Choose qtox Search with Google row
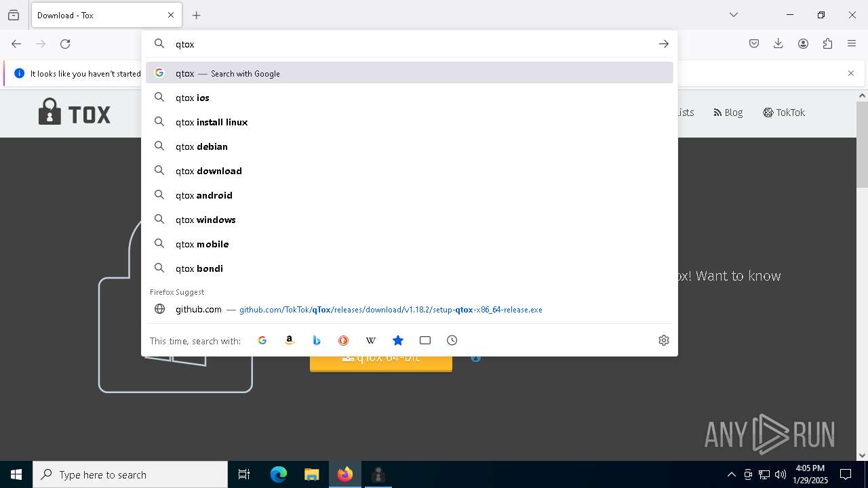Image resolution: width=868 pixels, height=488 pixels. [x=410, y=73]
